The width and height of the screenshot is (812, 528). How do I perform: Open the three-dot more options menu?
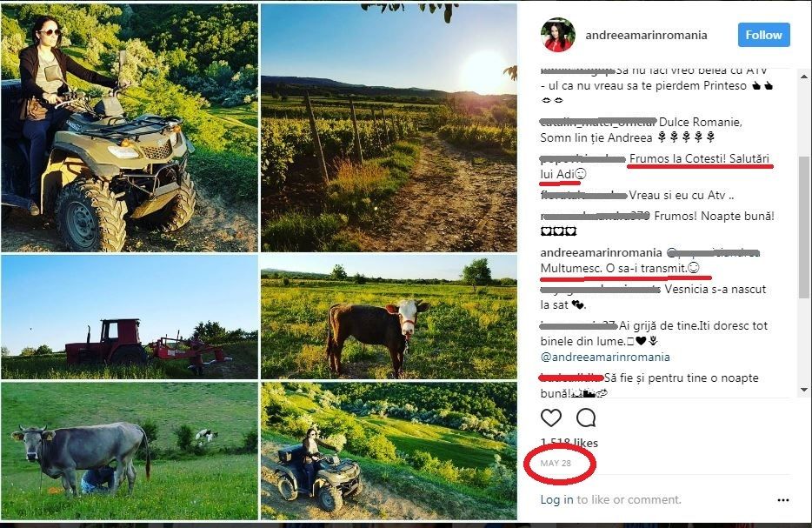pos(782,500)
